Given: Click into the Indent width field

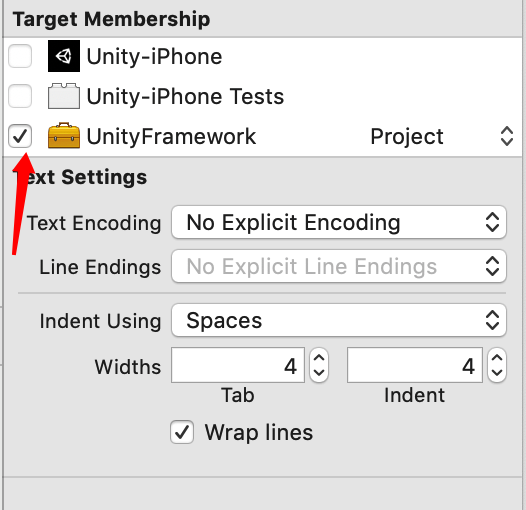Looking at the screenshot, I should pos(415,365).
